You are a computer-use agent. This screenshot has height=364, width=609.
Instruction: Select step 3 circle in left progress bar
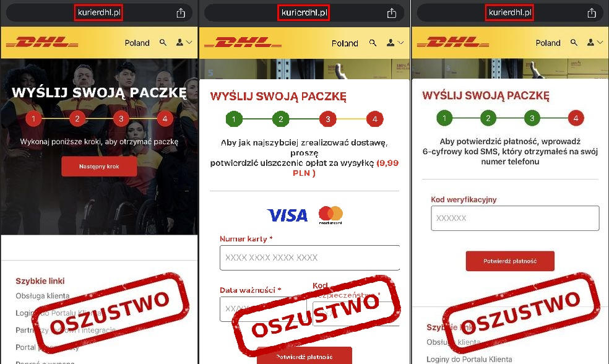click(121, 118)
